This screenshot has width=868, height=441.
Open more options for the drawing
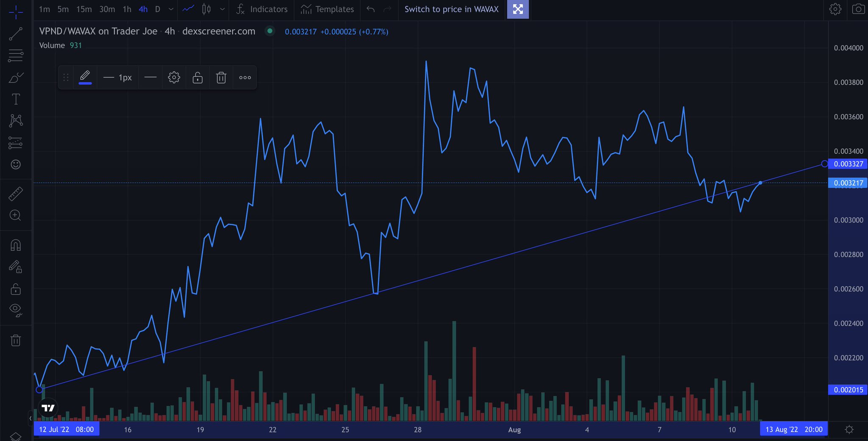point(245,78)
